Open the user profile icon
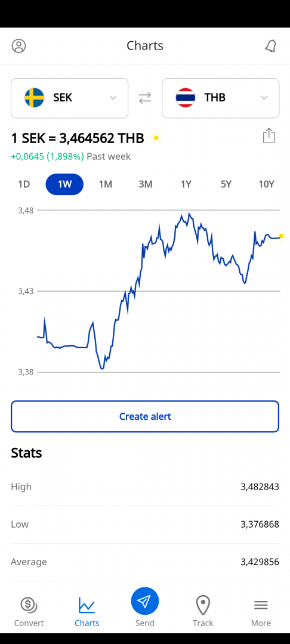This screenshot has height=644, width=290. [x=19, y=45]
